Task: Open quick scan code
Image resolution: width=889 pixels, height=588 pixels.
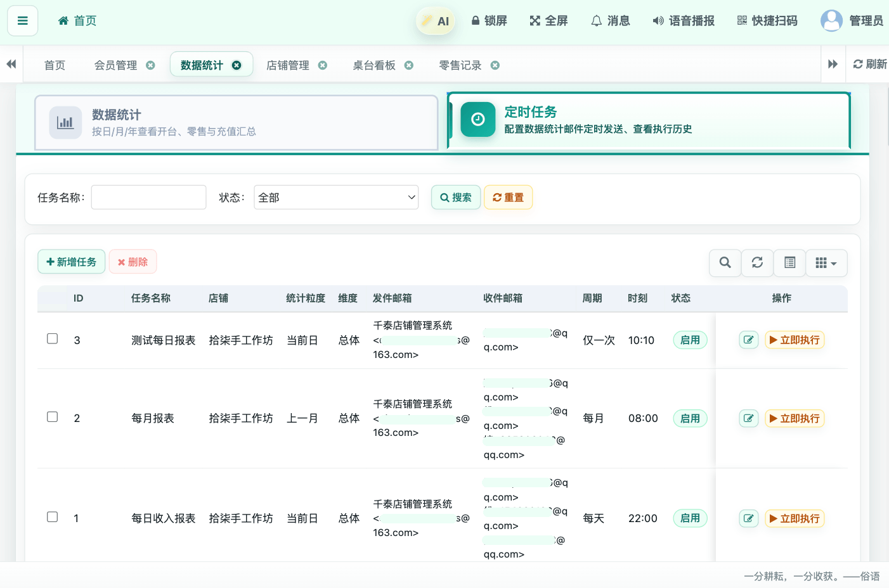Action: pos(767,21)
